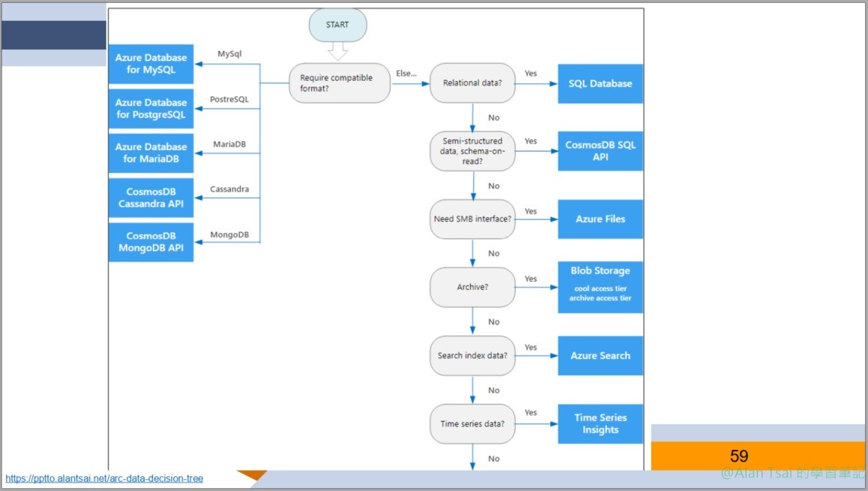Click the Azure Database for PostgreSQL box

pos(151,109)
